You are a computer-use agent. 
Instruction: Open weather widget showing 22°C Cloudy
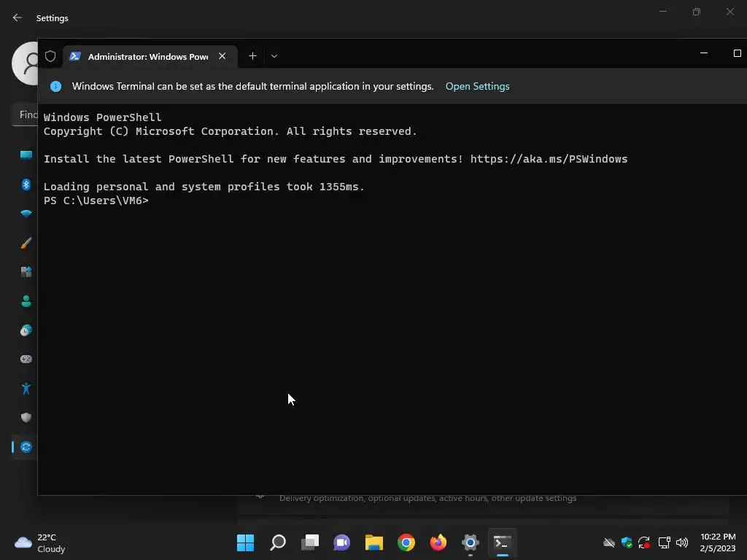tap(40, 542)
